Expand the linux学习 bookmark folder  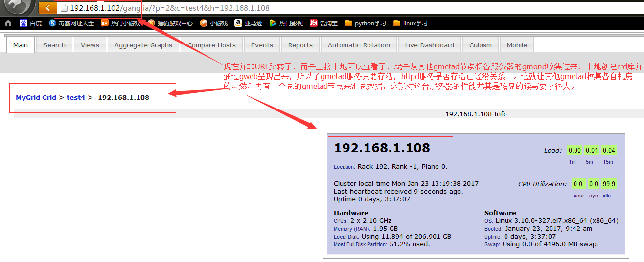(410, 23)
